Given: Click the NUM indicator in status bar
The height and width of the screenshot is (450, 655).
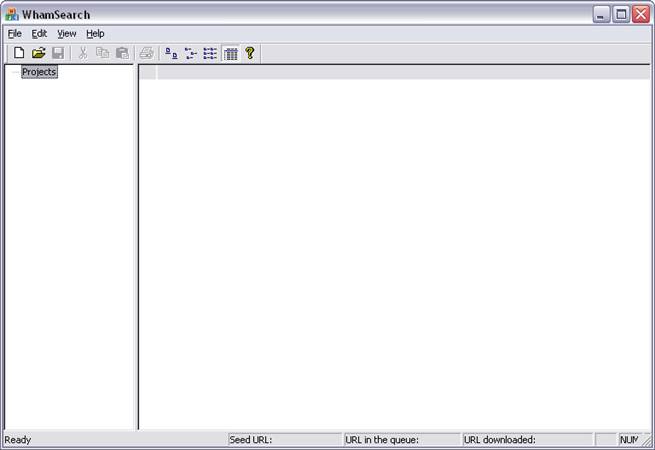Looking at the screenshot, I should point(630,440).
